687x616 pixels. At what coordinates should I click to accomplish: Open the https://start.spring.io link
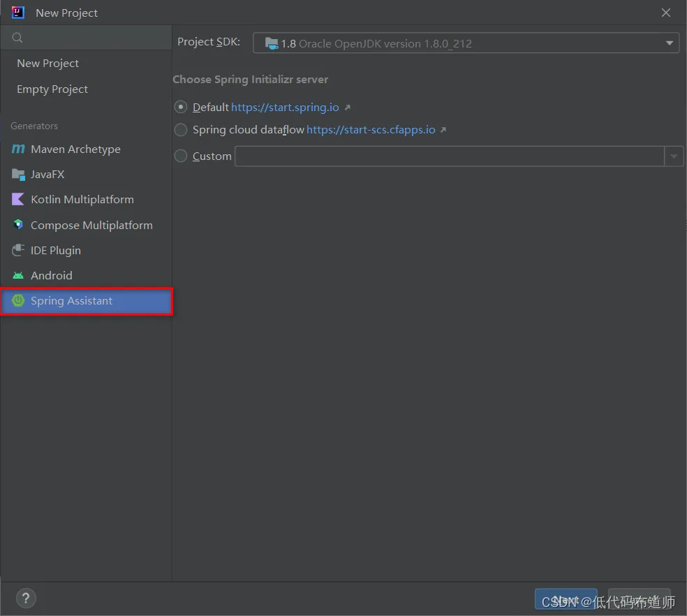[286, 108]
